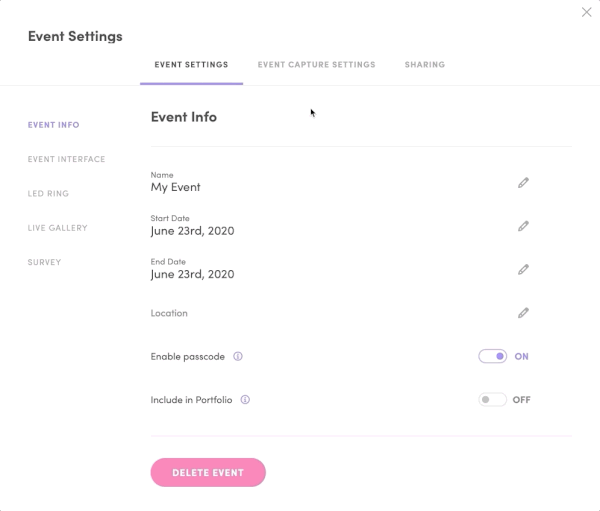The width and height of the screenshot is (600, 511).
Task: Edit the event Name with pencil icon
Action: point(523,183)
